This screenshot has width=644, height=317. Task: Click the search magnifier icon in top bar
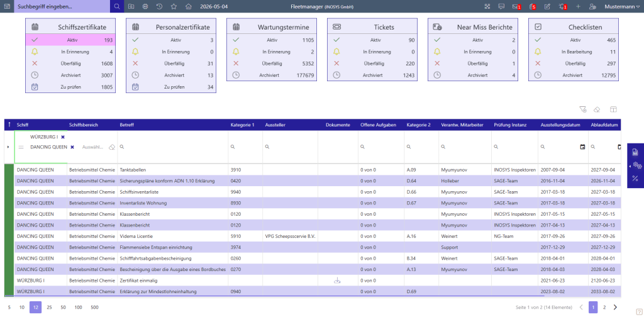coord(117,6)
